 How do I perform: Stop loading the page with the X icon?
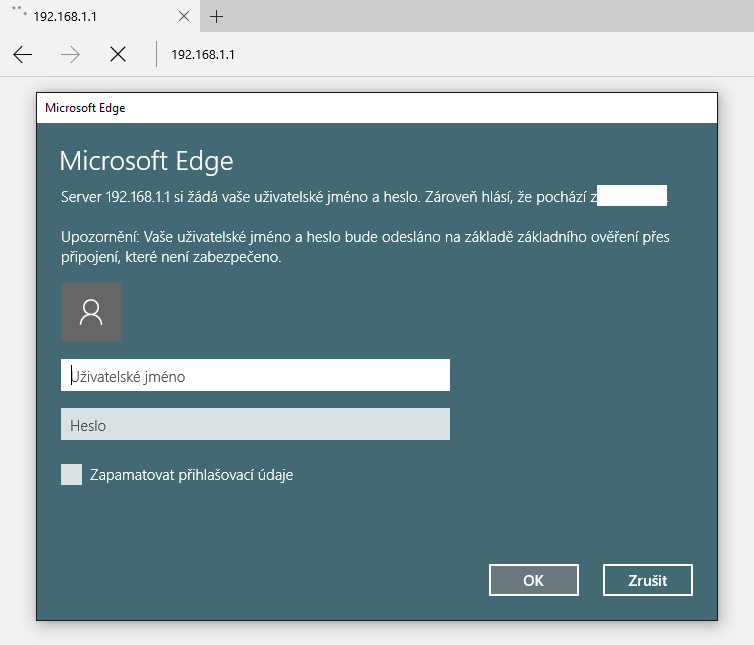[118, 54]
